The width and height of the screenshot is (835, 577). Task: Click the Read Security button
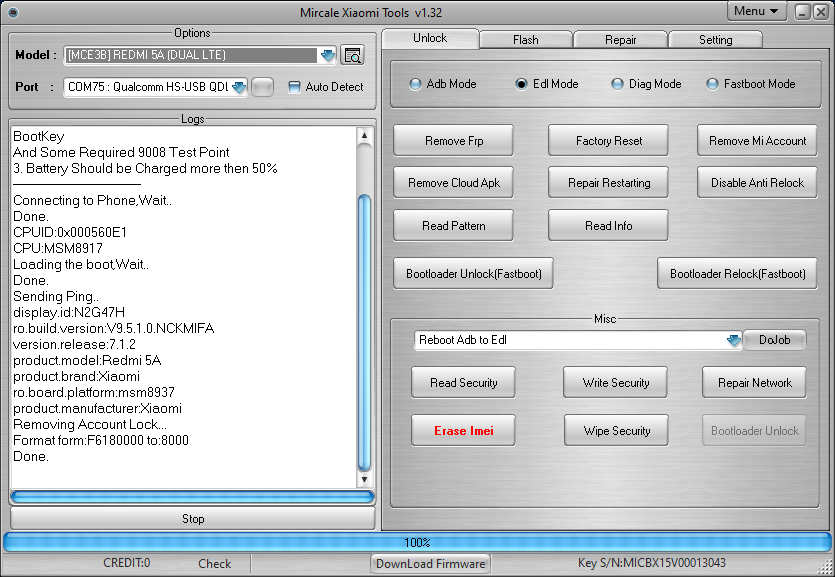tap(463, 383)
